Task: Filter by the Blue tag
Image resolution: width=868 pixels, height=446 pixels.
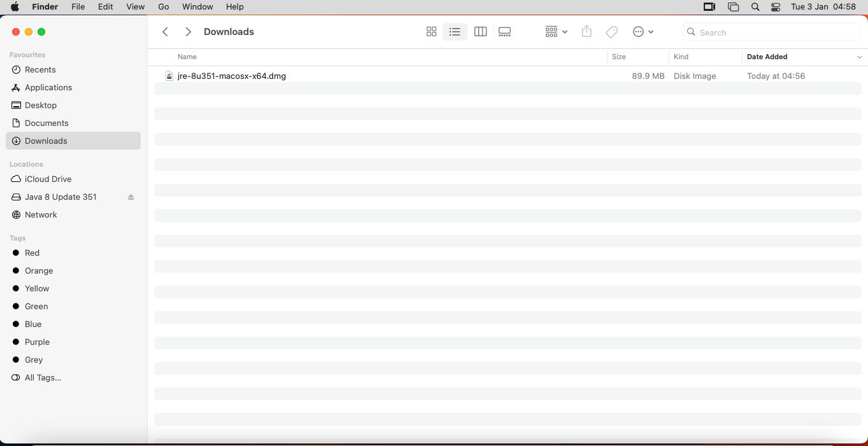Action: coord(73,324)
